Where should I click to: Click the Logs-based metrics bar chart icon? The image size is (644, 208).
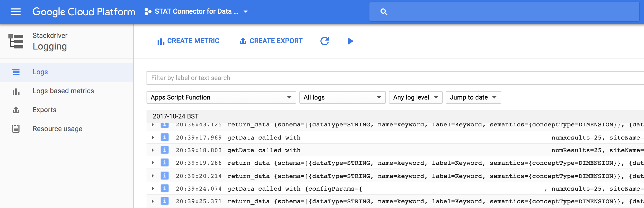tap(16, 91)
